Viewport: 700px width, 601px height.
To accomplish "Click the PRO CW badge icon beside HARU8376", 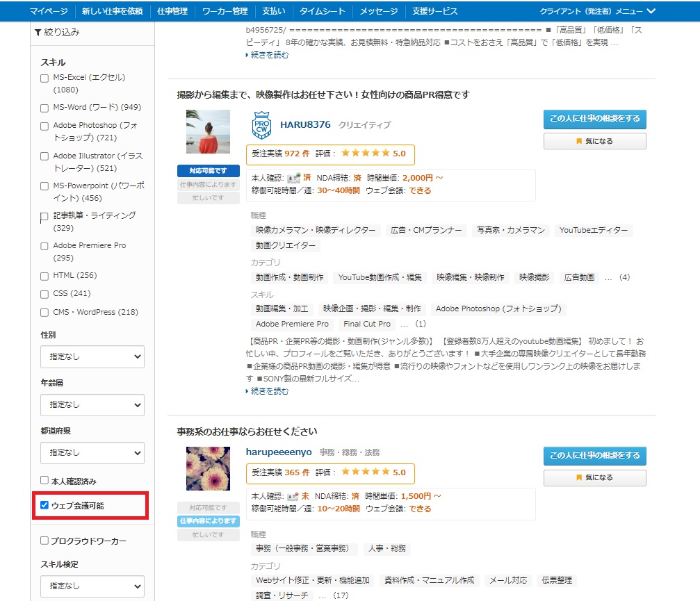I will [261, 125].
